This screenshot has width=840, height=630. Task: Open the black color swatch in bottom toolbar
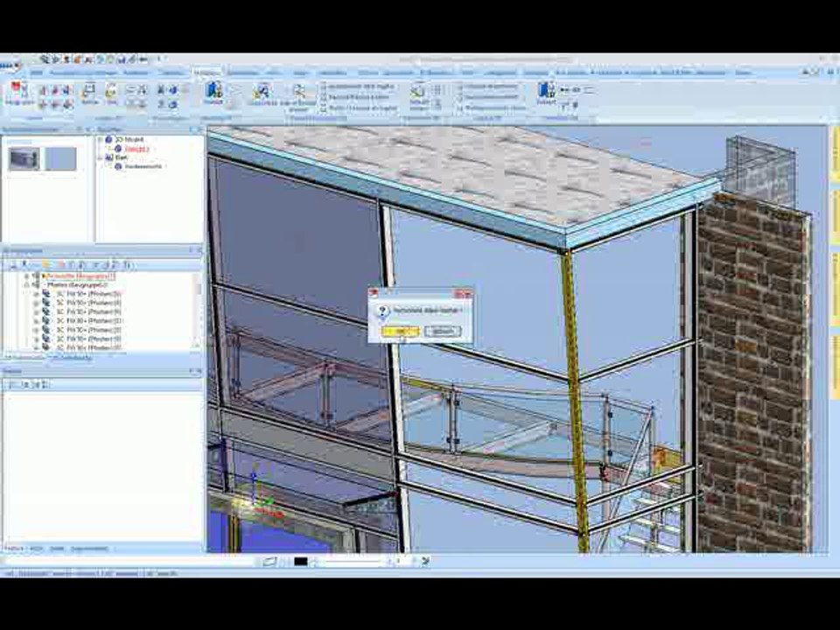point(301,562)
